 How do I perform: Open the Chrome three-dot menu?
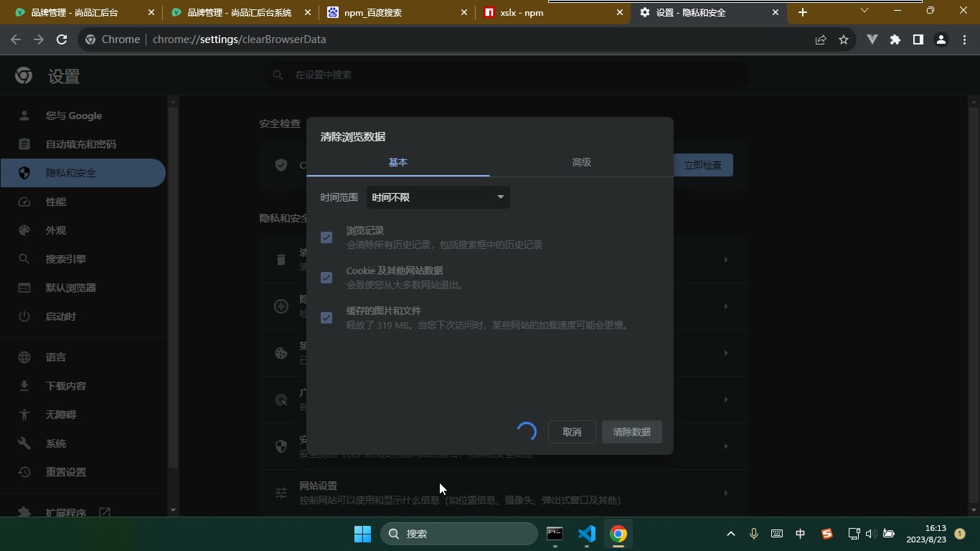tap(964, 39)
